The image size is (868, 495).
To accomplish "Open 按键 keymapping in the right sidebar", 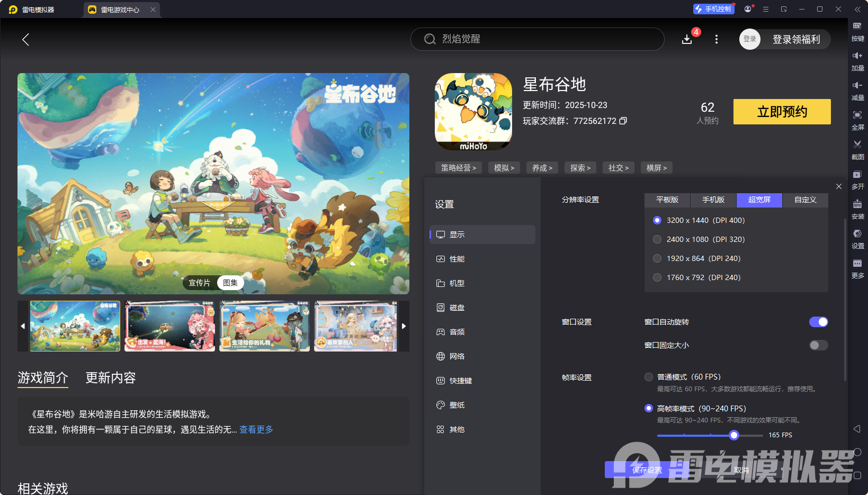I will (x=857, y=31).
